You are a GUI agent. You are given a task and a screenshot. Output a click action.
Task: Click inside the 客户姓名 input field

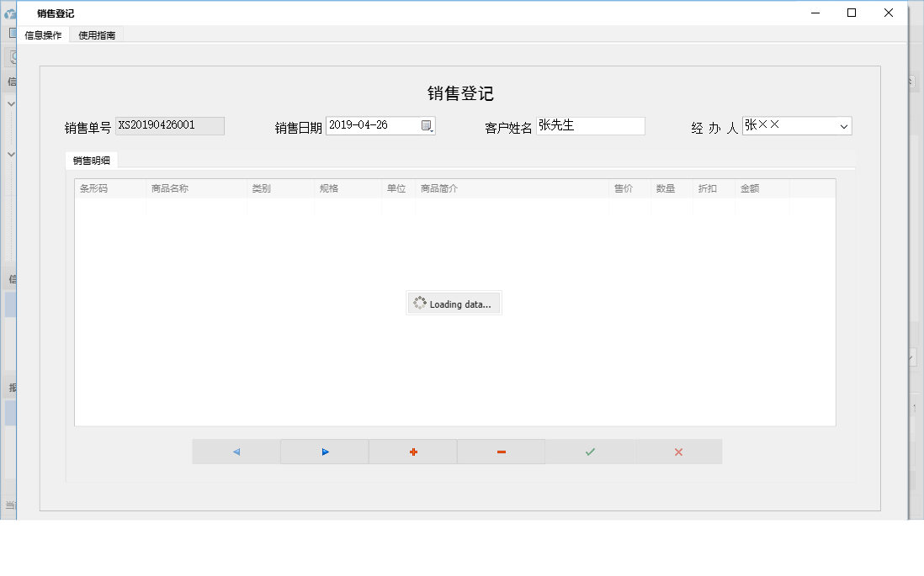589,124
